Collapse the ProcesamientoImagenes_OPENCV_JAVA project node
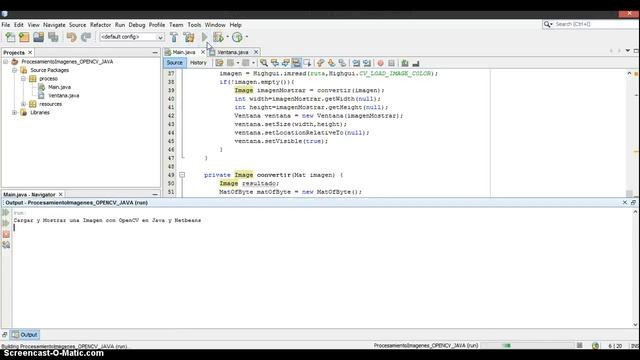 6,62
